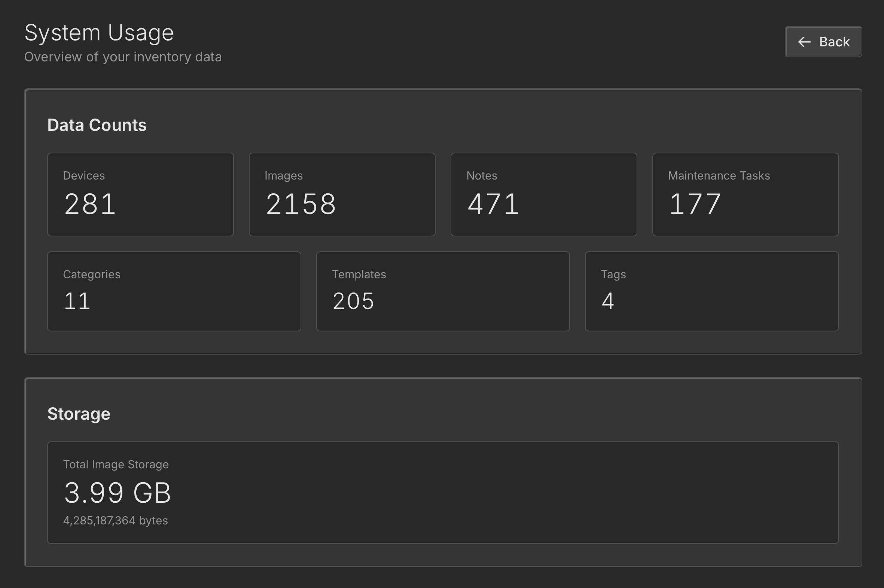Screen dimensions: 884x588
Task: Click the Storage section heading
Action: (x=79, y=414)
